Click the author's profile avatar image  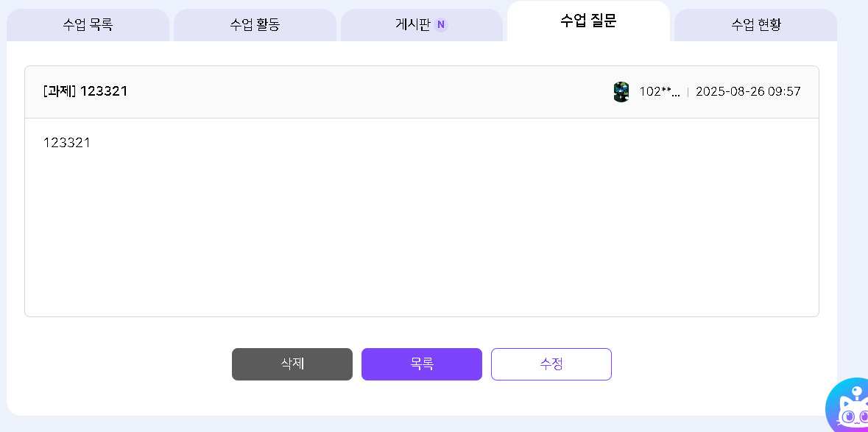[621, 92]
